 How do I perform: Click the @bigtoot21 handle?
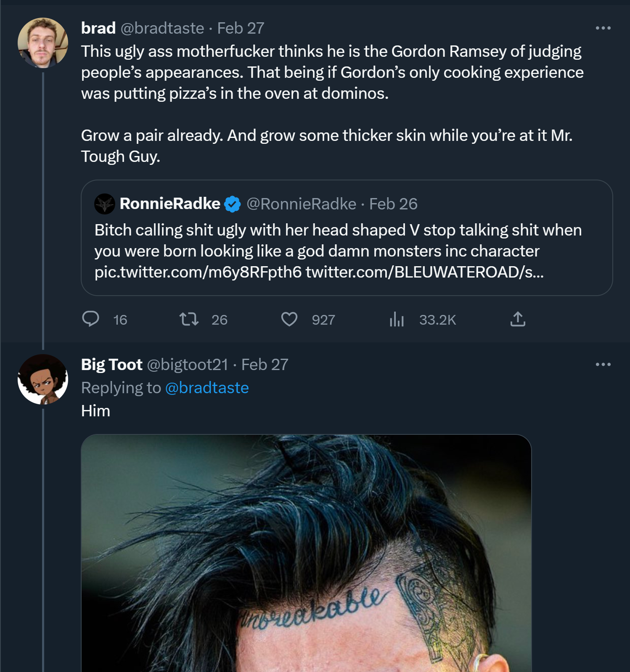[x=188, y=365]
